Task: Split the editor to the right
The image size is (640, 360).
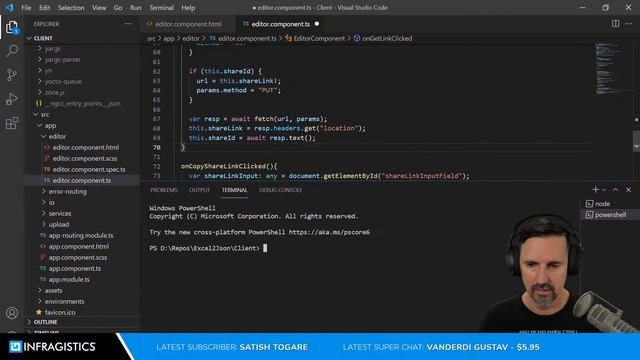Action: coord(615,24)
